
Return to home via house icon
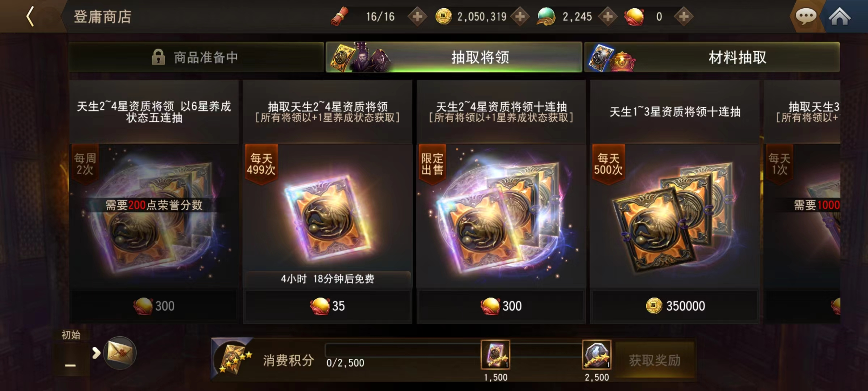tap(839, 16)
